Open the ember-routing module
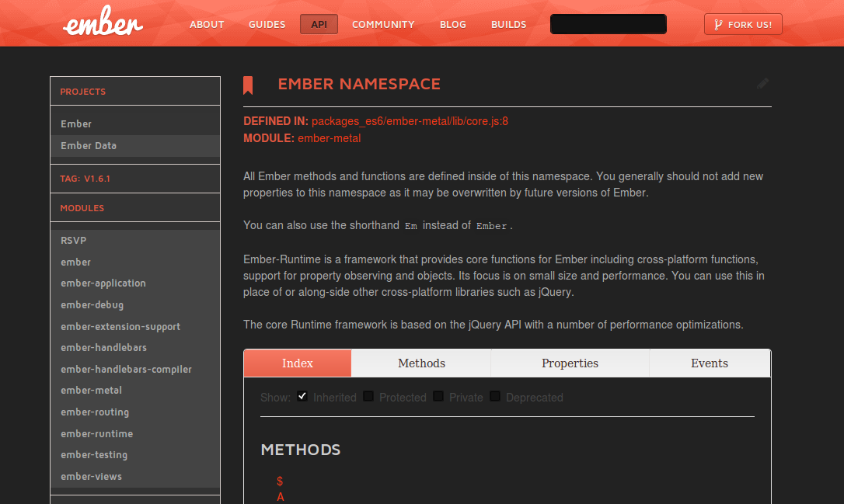This screenshot has height=504, width=844. [x=135, y=412]
